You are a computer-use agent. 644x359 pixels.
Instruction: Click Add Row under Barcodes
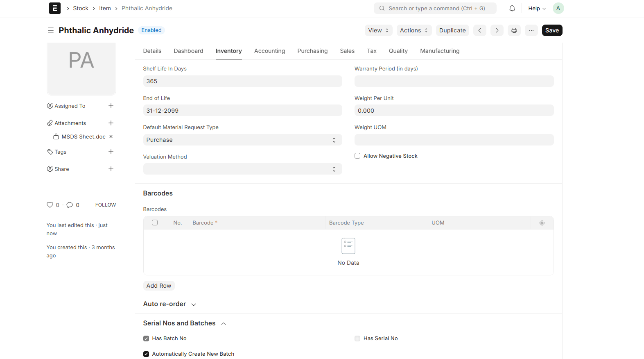tap(159, 286)
